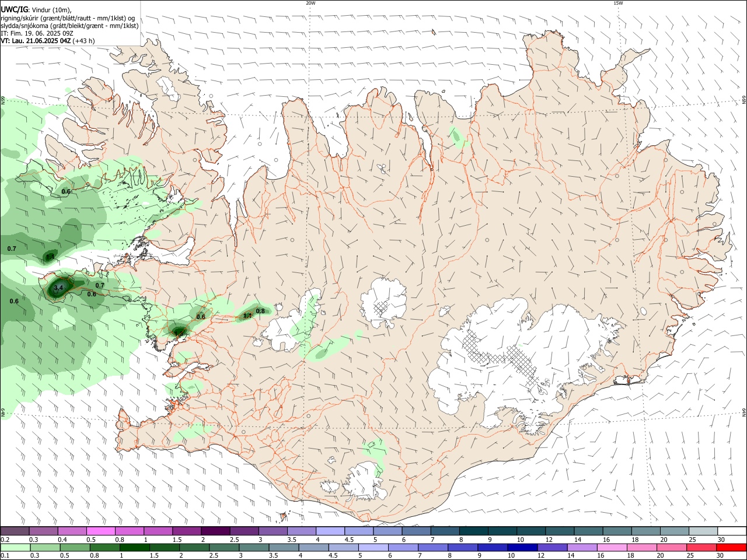Select the UWC/IG title text
The height and width of the screenshot is (560, 747).
pyautogui.click(x=14, y=9)
